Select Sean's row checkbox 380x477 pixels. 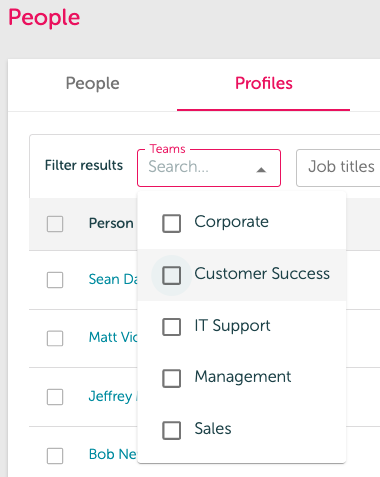(55, 280)
